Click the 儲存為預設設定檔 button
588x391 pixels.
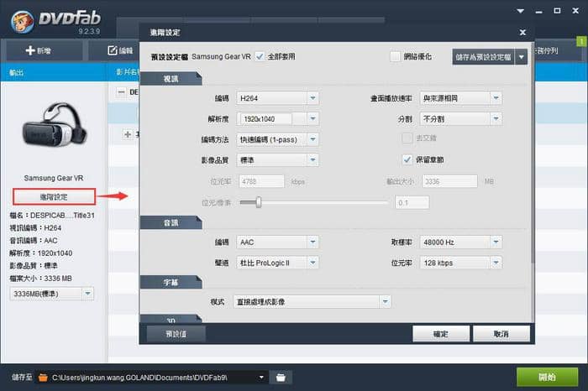(483, 57)
